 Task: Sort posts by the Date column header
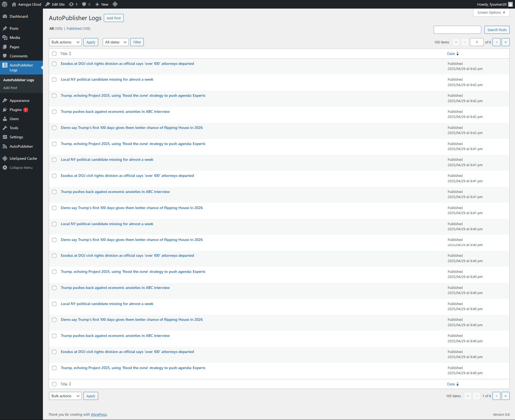(451, 54)
